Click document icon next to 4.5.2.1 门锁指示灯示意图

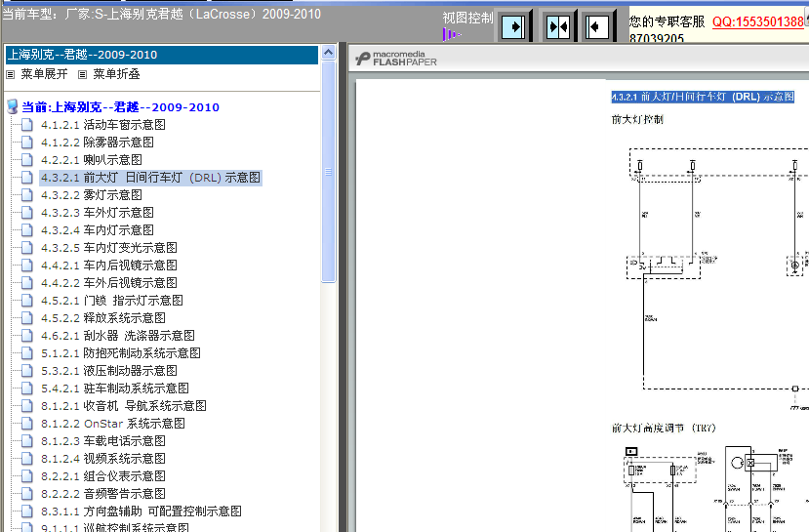pos(27,300)
